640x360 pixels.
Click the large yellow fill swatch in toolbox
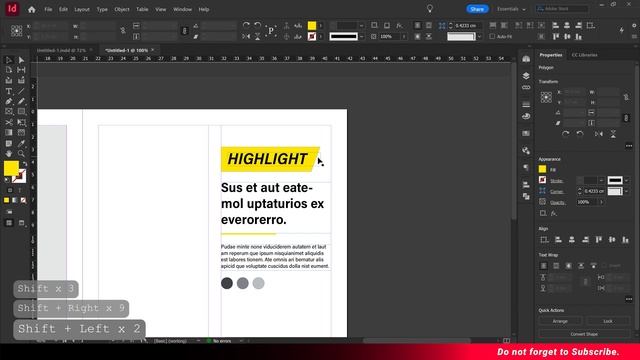tap(11, 168)
